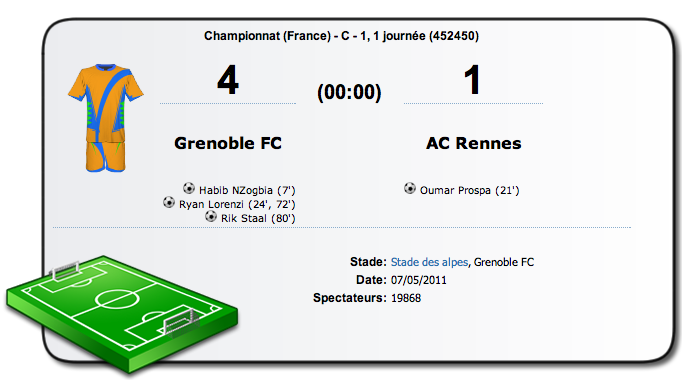Click the Championnat (France) match header
Viewport: 688px width, 380px height.
click(341, 36)
